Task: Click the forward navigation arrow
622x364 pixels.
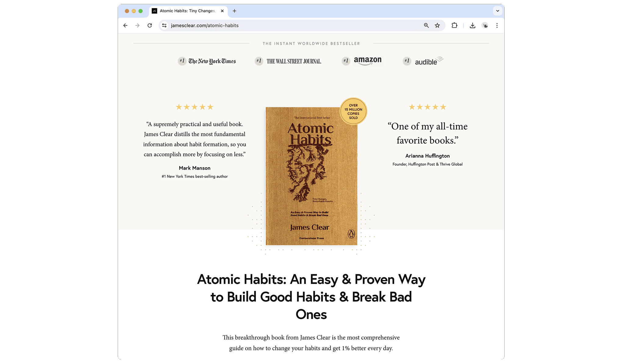Action: point(138,26)
